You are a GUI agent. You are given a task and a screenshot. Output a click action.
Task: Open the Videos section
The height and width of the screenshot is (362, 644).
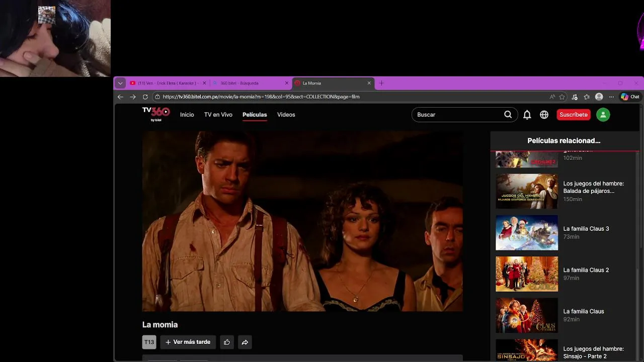tap(286, 115)
